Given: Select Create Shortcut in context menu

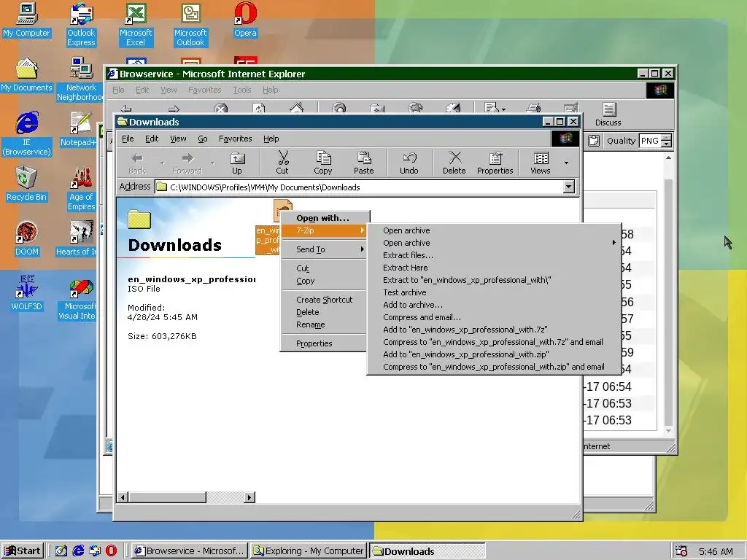Looking at the screenshot, I should 324,300.
